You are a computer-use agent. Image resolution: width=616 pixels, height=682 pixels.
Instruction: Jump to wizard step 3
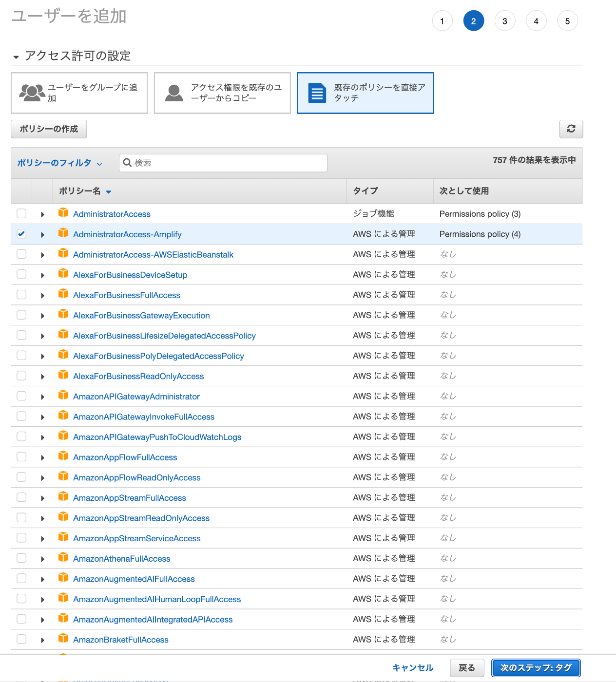pyautogui.click(x=505, y=21)
